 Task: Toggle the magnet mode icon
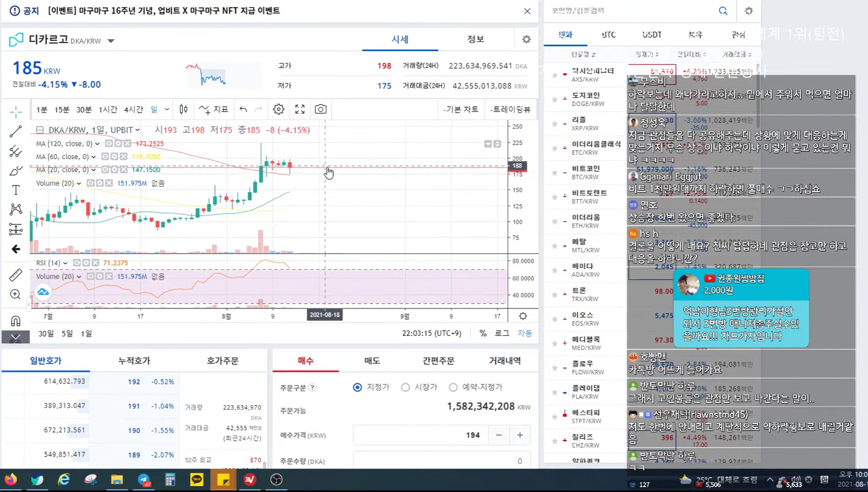pyautogui.click(x=16, y=321)
